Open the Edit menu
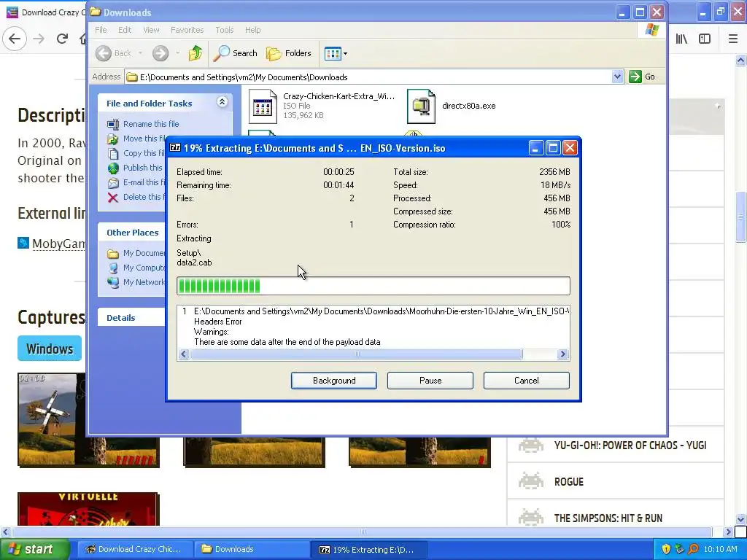 click(125, 30)
